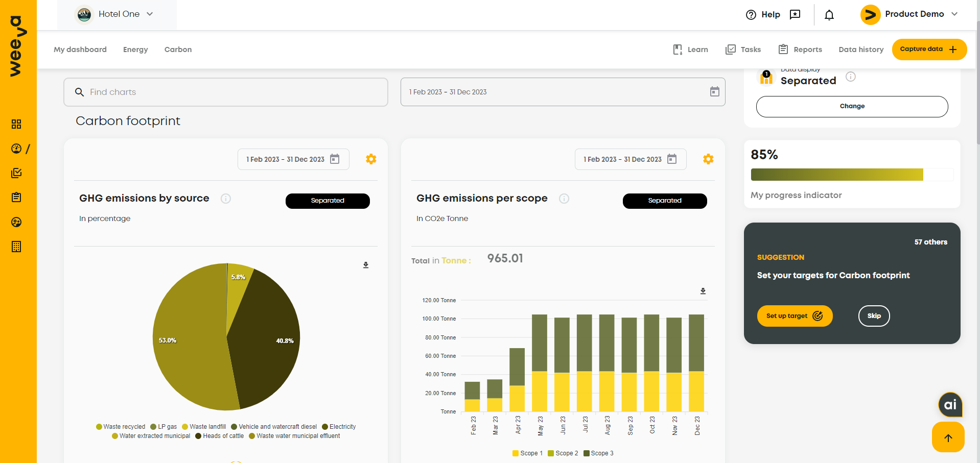Open the dashboard grid icon in sidebar
The width and height of the screenshot is (980, 463).
[16, 124]
